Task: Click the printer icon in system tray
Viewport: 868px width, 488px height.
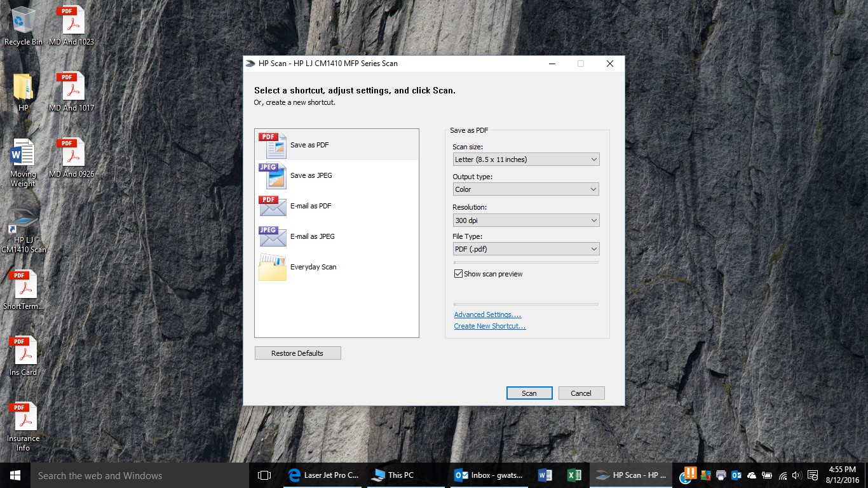Action: pyautogui.click(x=721, y=475)
